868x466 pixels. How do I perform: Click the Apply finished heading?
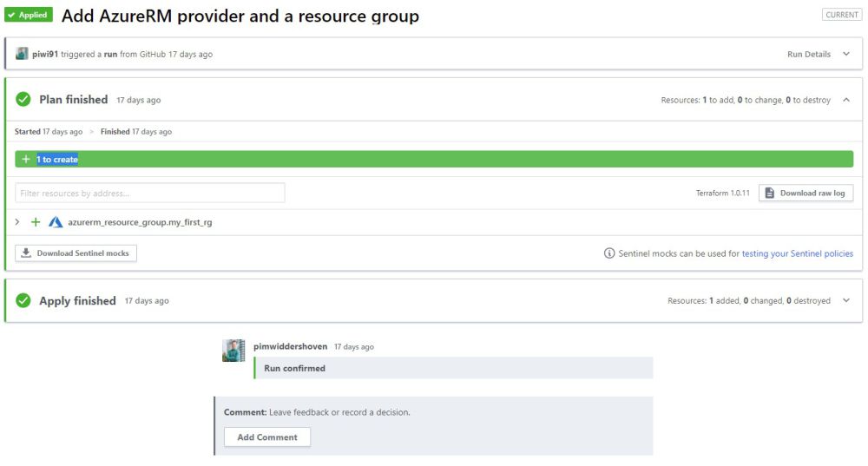coord(77,300)
